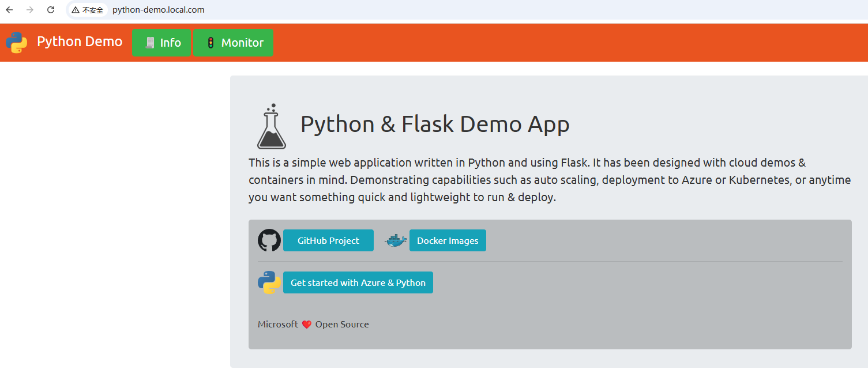Open the GitHub Project button
The height and width of the screenshot is (377, 868).
coord(328,240)
